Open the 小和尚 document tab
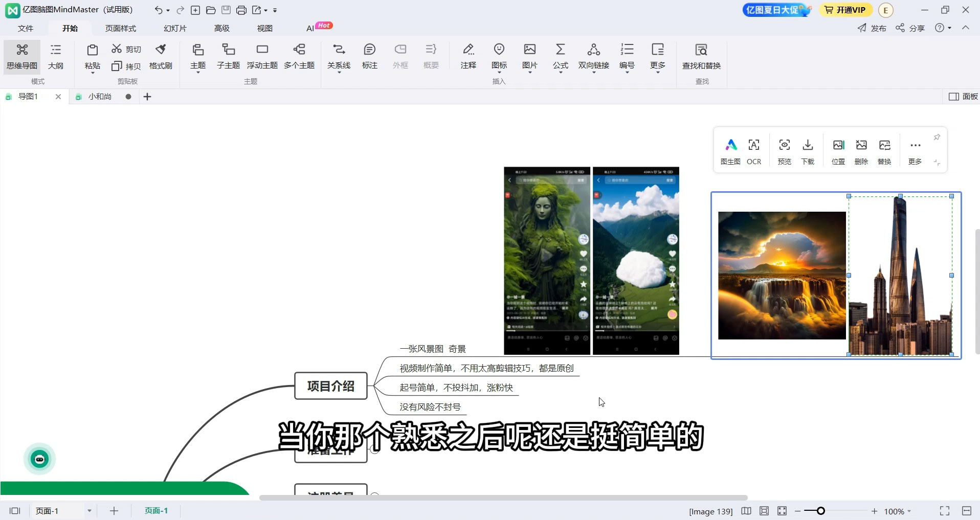Screen dimensions: 980x520 pos(99,96)
